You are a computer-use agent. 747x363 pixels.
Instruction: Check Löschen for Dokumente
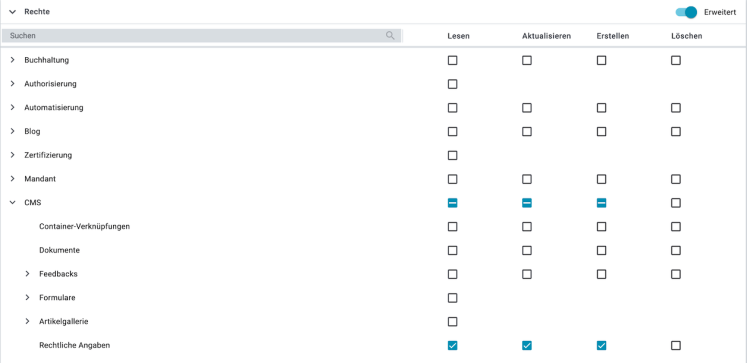pos(676,251)
